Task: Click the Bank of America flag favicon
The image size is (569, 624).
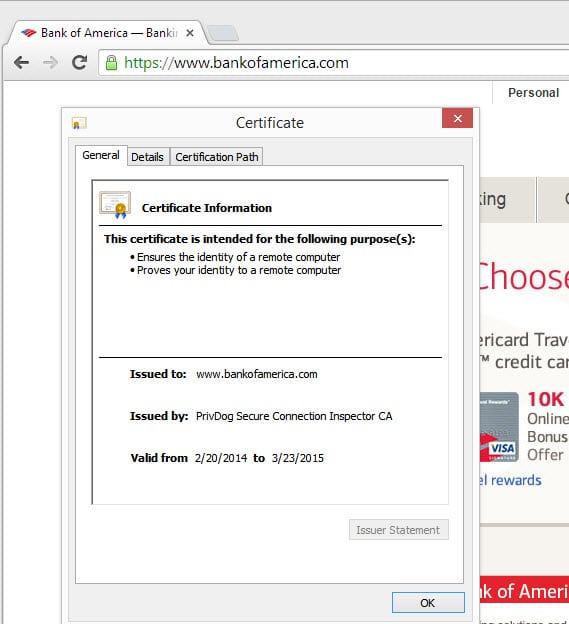Action: (x=28, y=33)
